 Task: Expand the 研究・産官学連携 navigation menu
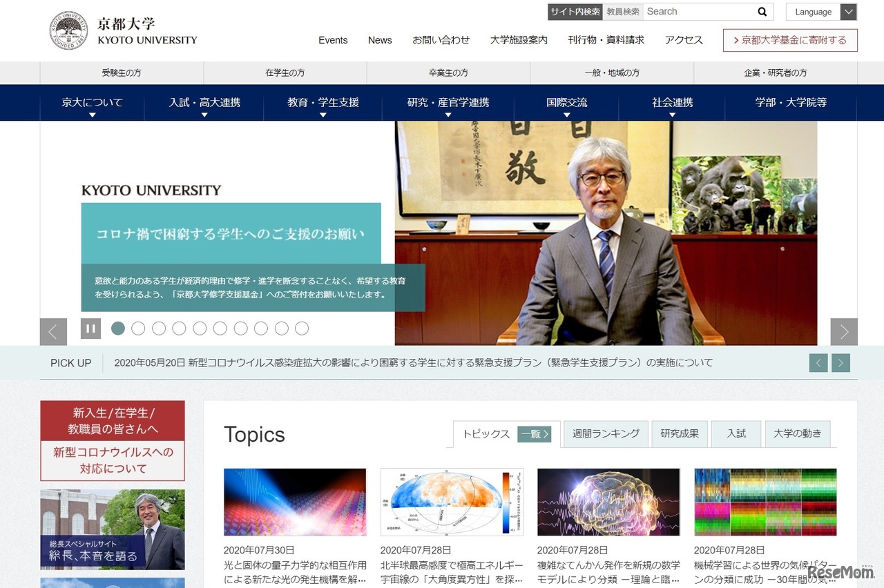pyautogui.click(x=449, y=101)
